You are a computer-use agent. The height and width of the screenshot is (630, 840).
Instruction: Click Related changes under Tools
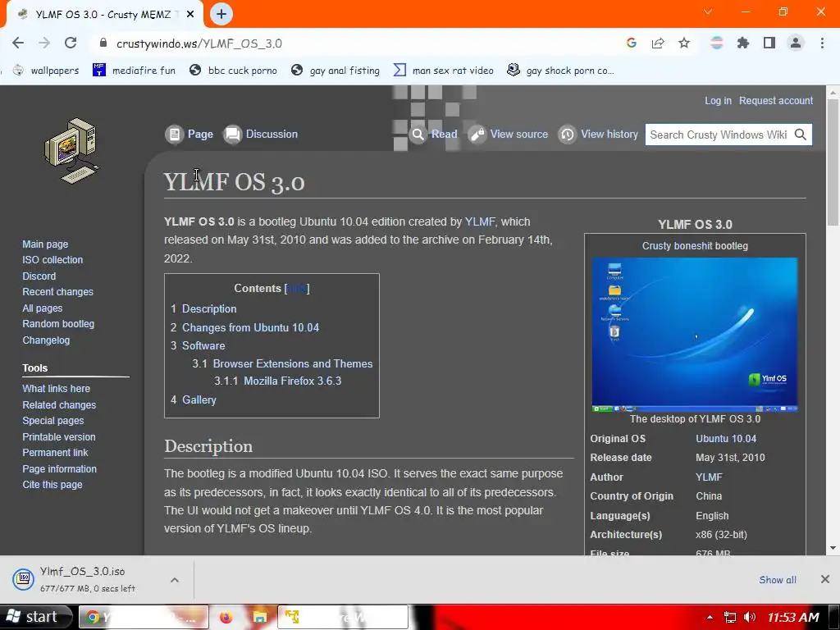[x=59, y=405]
